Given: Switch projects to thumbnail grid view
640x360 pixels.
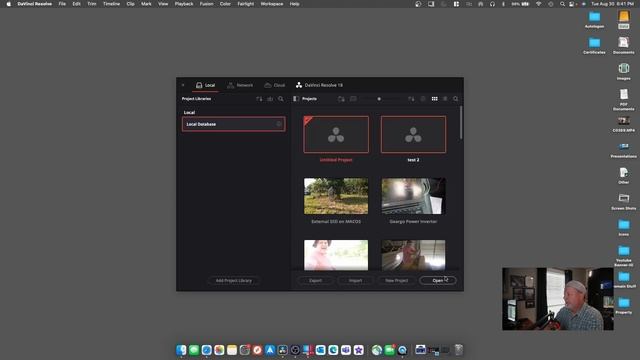Looking at the screenshot, I should pos(435,99).
